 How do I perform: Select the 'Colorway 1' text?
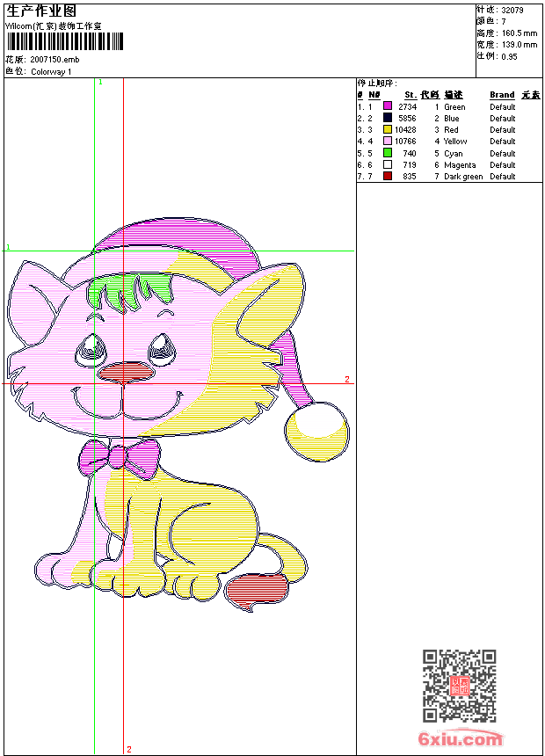tap(51, 72)
